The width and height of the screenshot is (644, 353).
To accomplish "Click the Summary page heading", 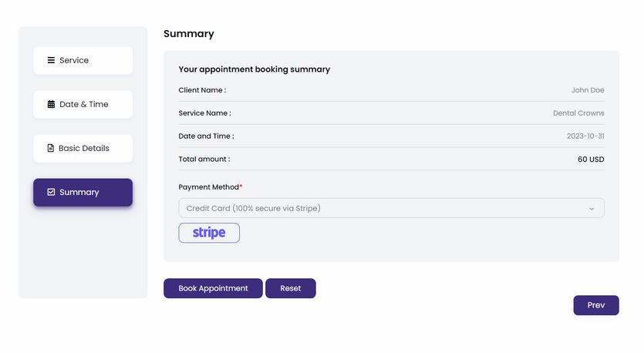I will pyautogui.click(x=188, y=34).
